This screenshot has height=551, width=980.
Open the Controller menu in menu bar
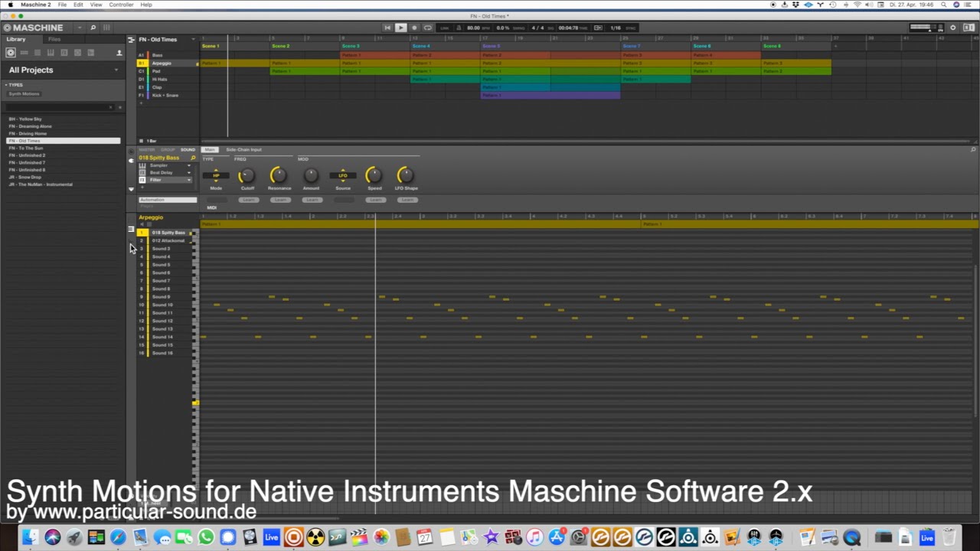121,5
